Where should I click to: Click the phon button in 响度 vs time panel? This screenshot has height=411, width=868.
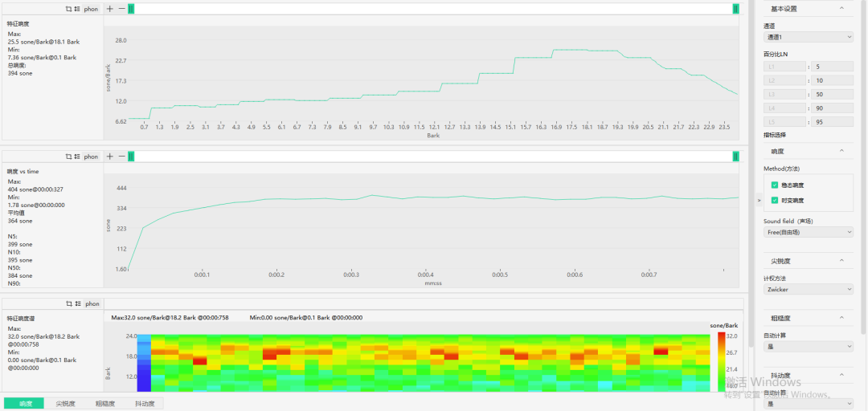pyautogui.click(x=92, y=157)
